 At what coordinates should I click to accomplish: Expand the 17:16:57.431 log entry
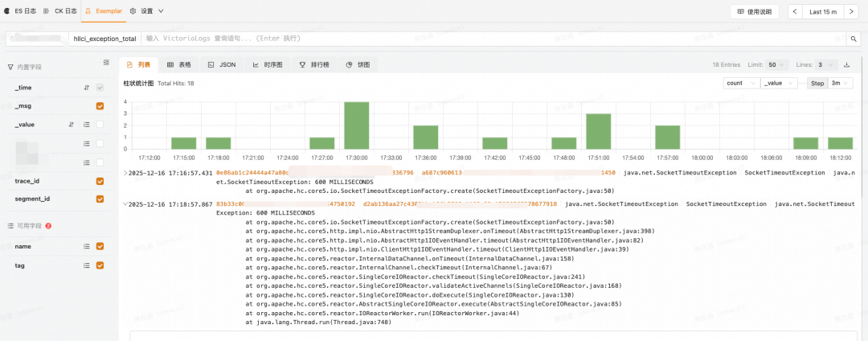[125, 173]
